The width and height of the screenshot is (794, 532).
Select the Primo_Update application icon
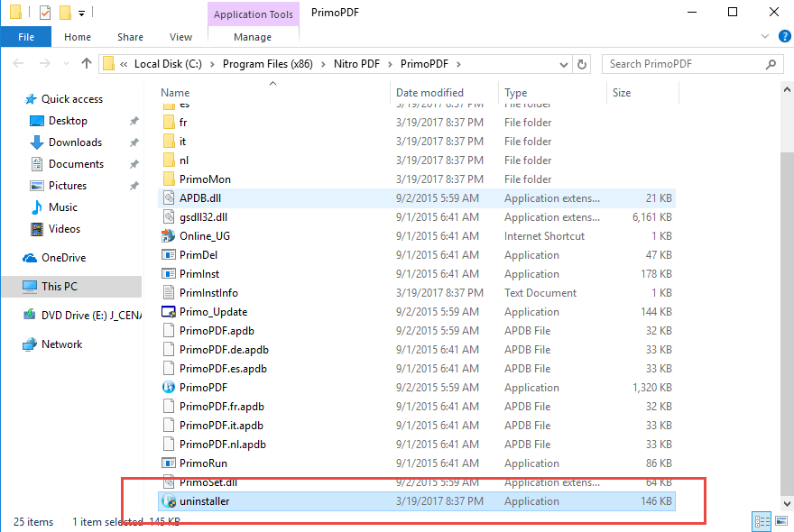coord(169,312)
